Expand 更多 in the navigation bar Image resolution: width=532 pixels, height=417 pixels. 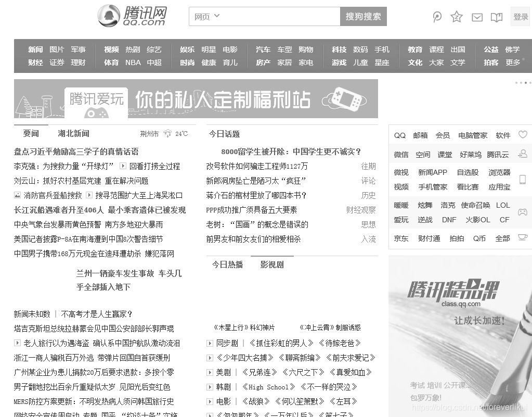point(513,62)
